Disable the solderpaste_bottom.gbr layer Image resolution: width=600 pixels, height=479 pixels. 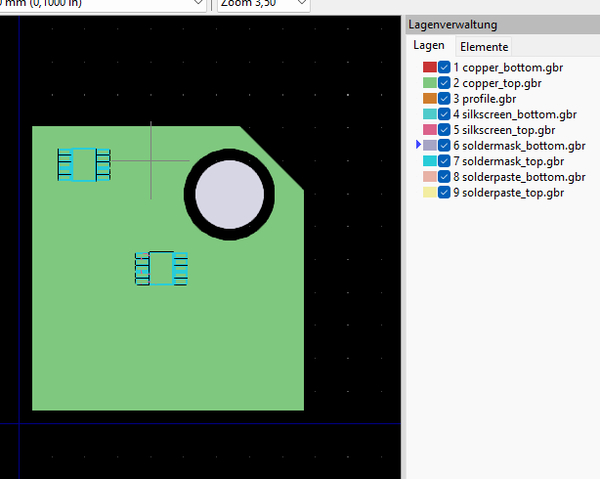point(444,177)
